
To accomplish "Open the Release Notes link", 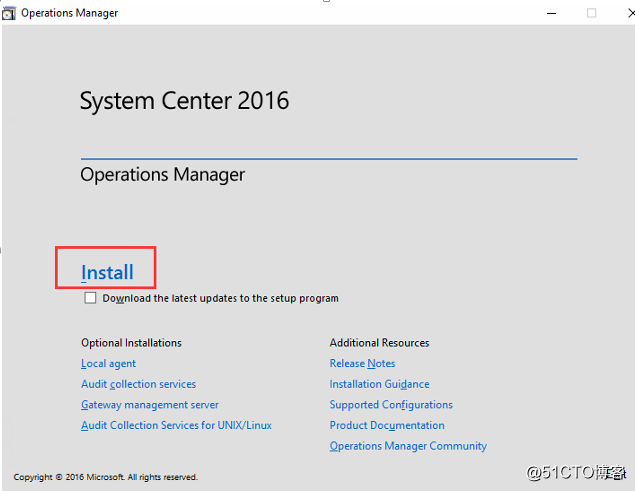I will tap(362, 363).
